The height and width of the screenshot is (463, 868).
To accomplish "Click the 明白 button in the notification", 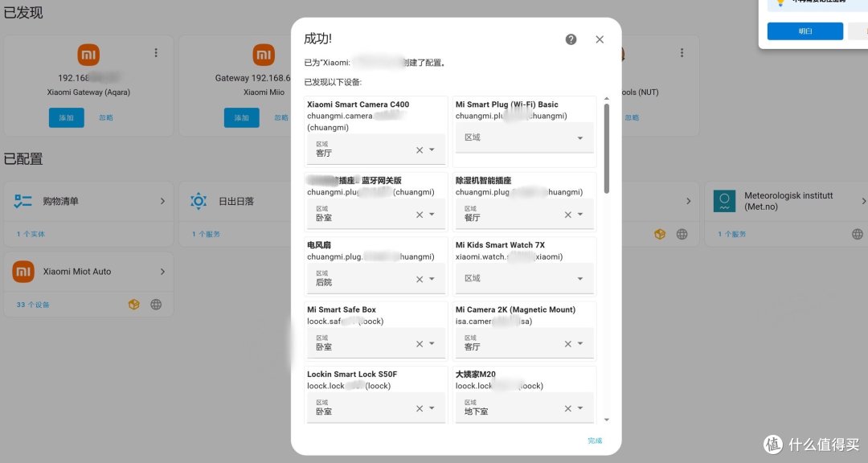I will [805, 31].
